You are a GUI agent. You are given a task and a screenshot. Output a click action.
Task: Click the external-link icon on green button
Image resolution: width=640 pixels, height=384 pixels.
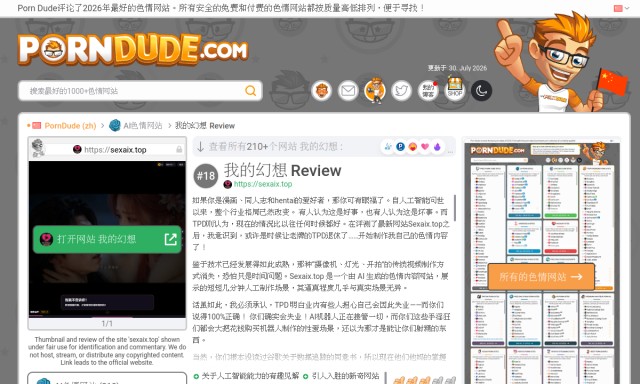[x=171, y=239]
